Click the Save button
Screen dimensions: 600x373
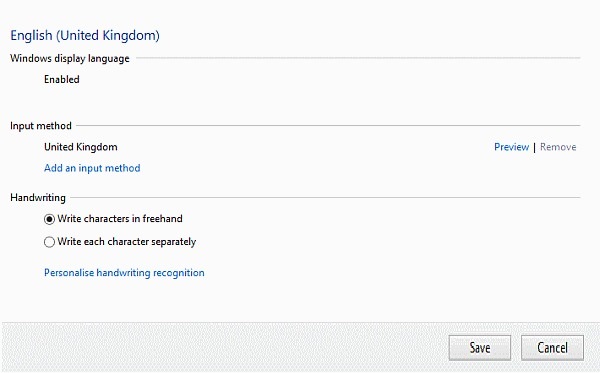(x=479, y=348)
